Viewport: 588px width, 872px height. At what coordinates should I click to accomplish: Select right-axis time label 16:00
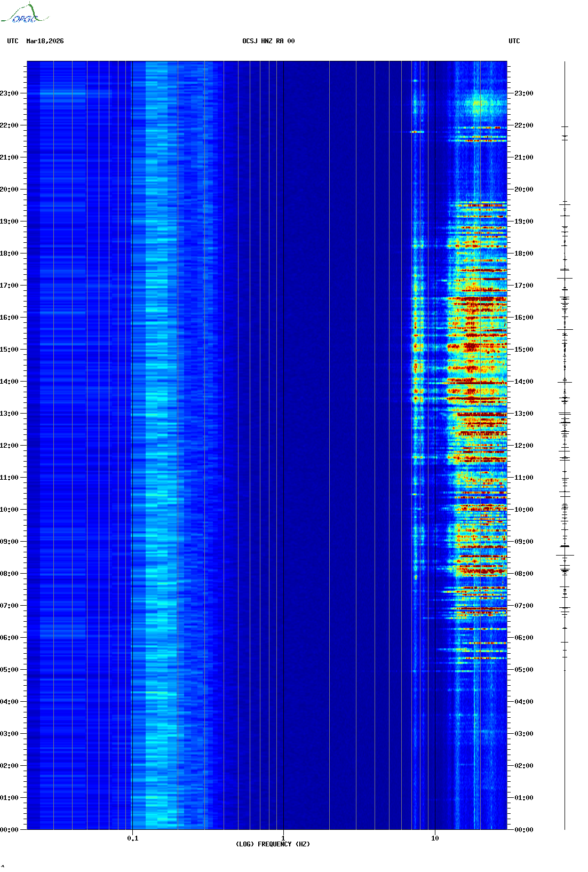[524, 318]
